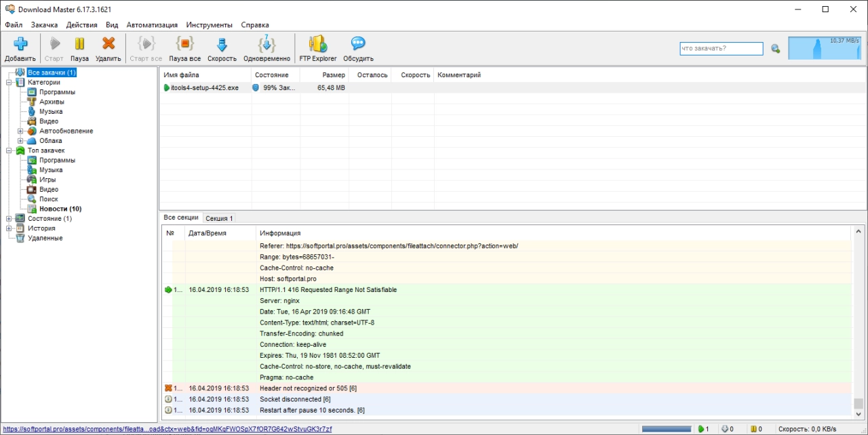
Task: Click the blue progress bar in status bar
Action: (667, 429)
